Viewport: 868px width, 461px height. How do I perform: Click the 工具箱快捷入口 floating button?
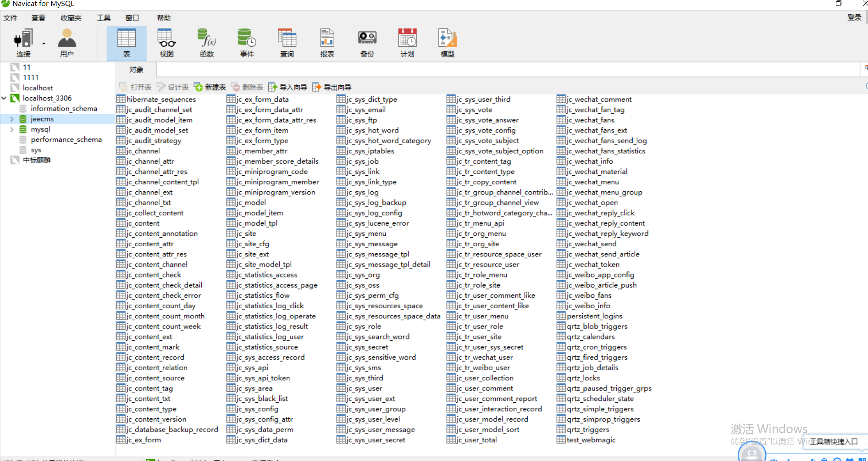point(834,442)
